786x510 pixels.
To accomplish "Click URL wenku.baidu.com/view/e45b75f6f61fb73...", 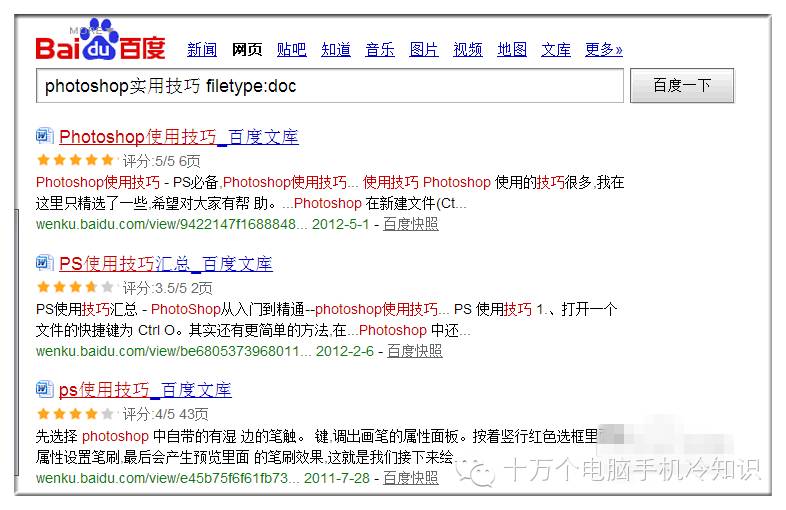I will click(167, 478).
